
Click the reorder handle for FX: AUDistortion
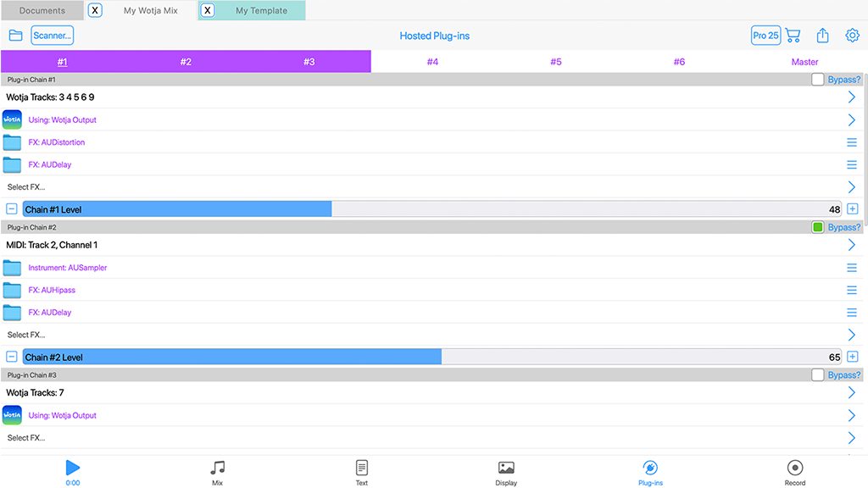pyautogui.click(x=852, y=142)
